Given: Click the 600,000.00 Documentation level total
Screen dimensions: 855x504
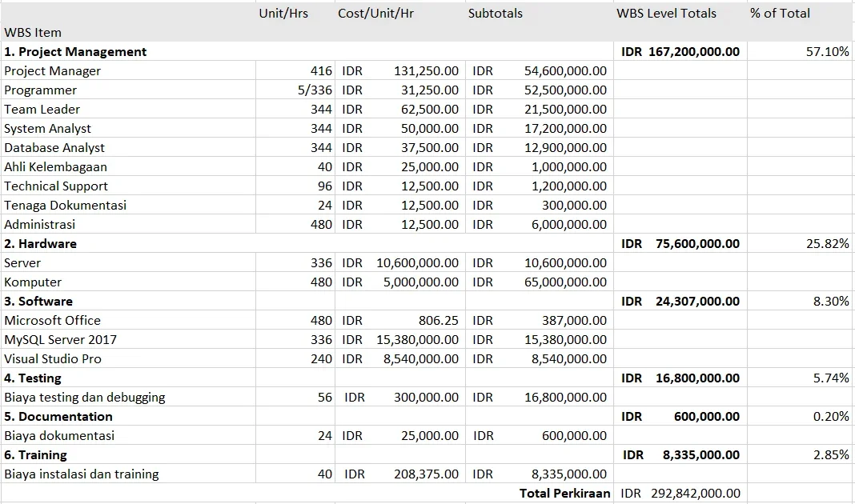Looking at the screenshot, I should pos(707,416).
